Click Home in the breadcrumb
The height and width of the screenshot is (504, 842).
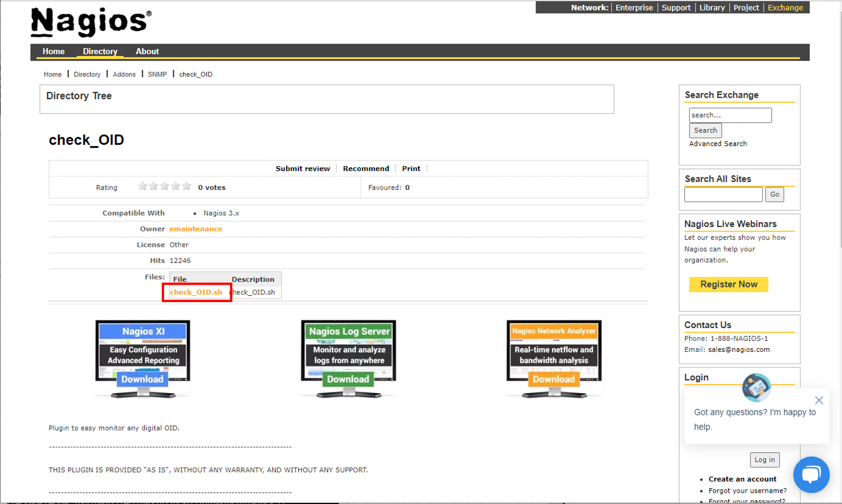[53, 74]
